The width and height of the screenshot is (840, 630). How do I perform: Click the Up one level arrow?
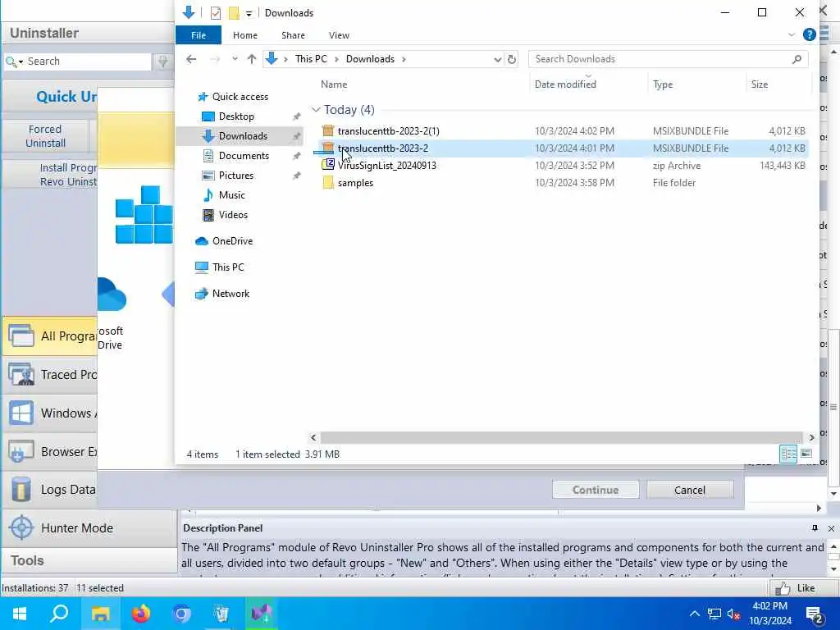coord(251,59)
